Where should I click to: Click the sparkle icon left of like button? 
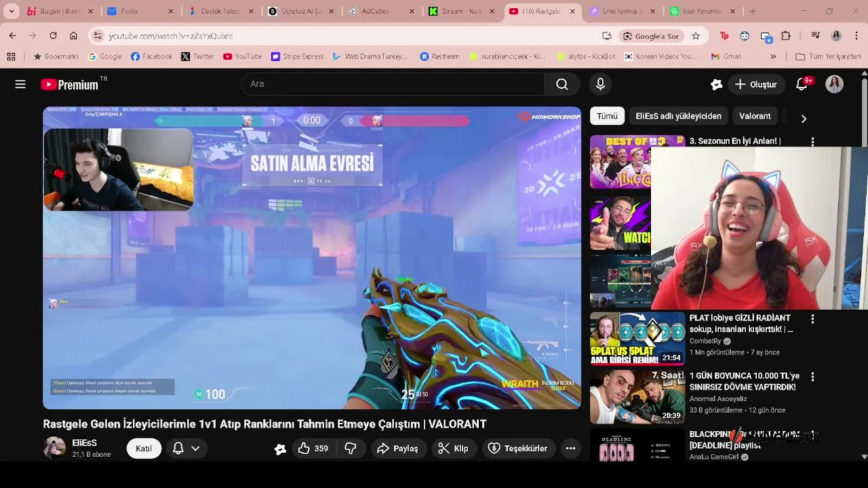[280, 449]
